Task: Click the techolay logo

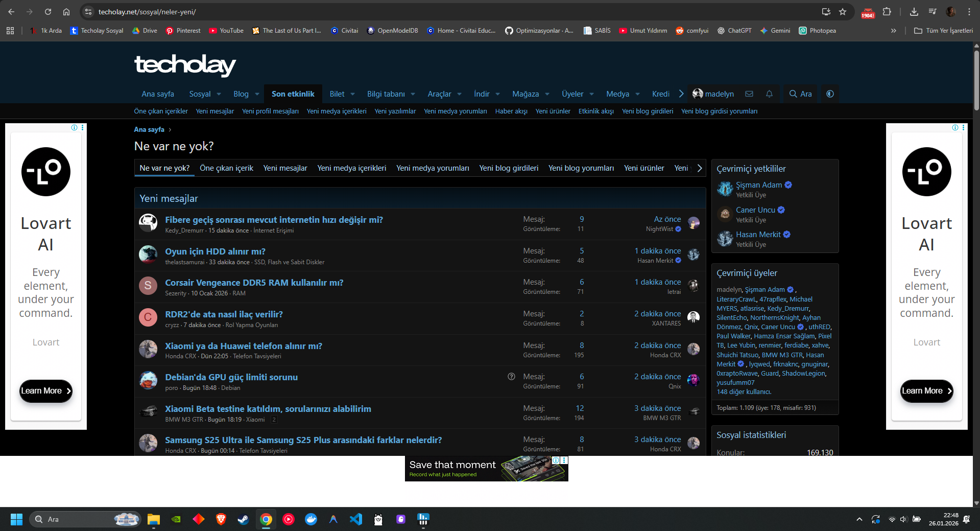Action: [x=185, y=65]
